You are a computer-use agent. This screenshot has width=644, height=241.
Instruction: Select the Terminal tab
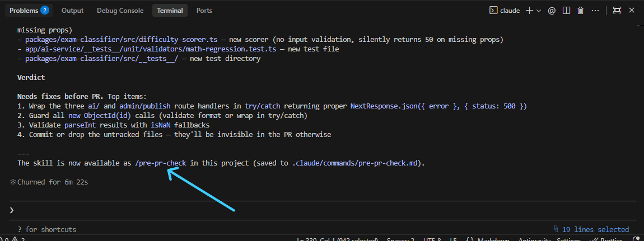[x=170, y=11]
